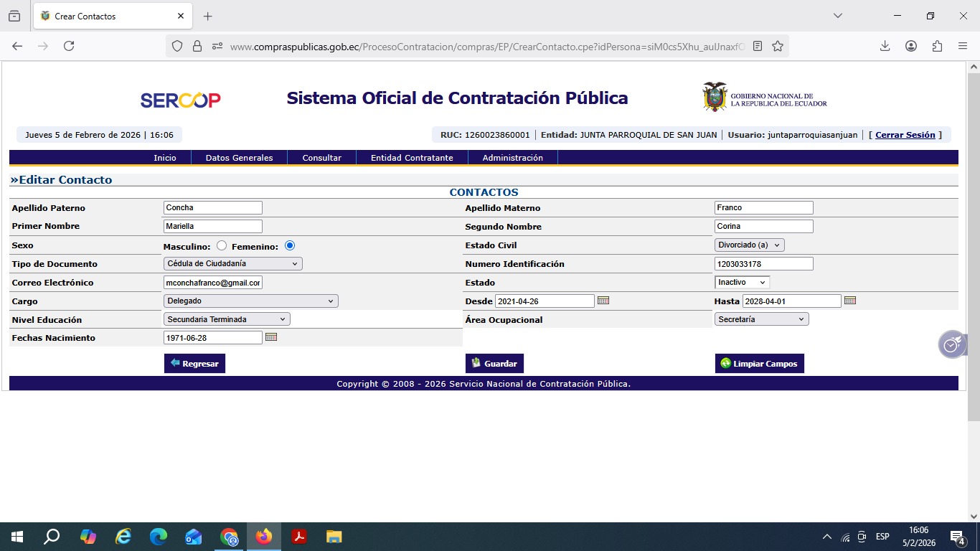The height and width of the screenshot is (551, 980).
Task: Open the Desde date calendar picker
Action: pos(603,301)
